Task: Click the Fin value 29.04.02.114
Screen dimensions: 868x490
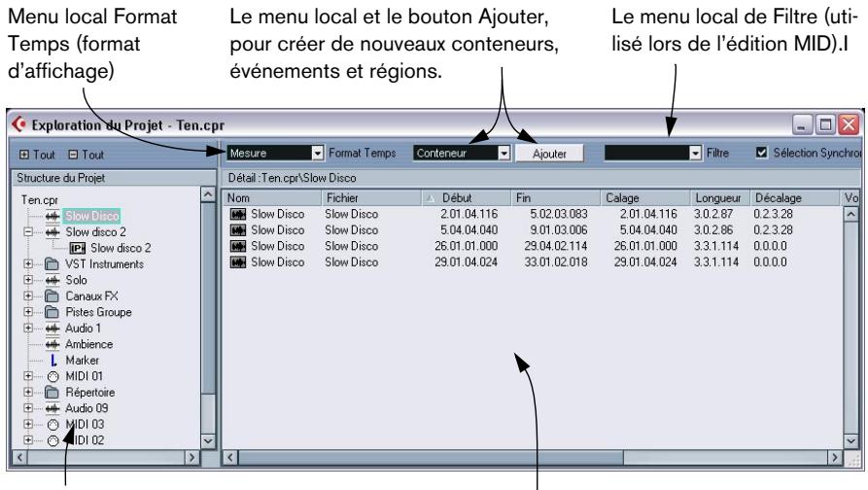Action: [556, 246]
